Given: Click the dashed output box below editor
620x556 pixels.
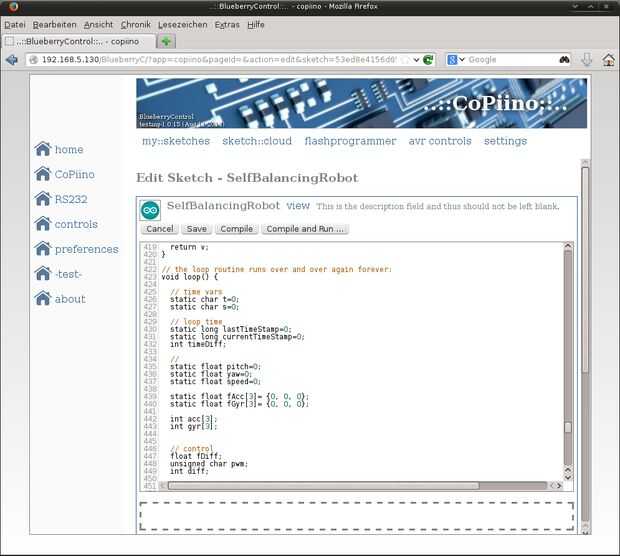Looking at the screenshot, I should pos(357,516).
